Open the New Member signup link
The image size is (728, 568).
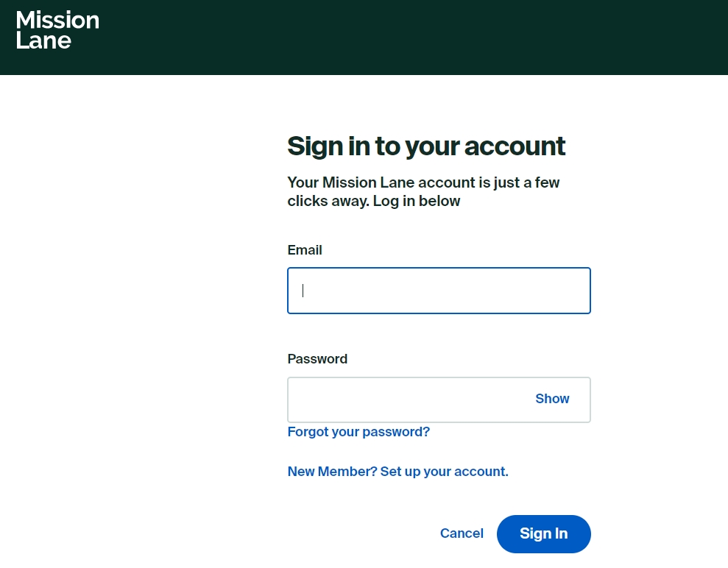click(397, 472)
